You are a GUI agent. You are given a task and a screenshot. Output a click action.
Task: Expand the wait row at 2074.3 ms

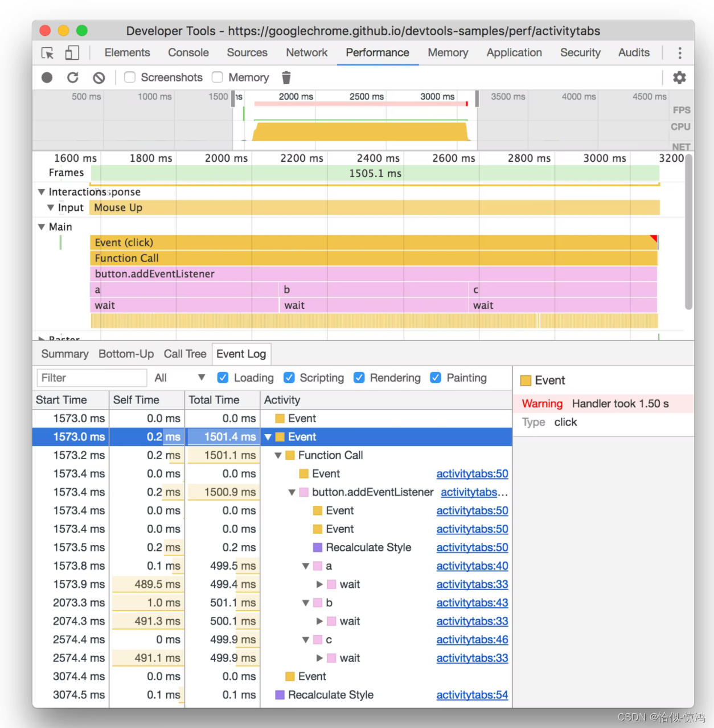(x=319, y=621)
